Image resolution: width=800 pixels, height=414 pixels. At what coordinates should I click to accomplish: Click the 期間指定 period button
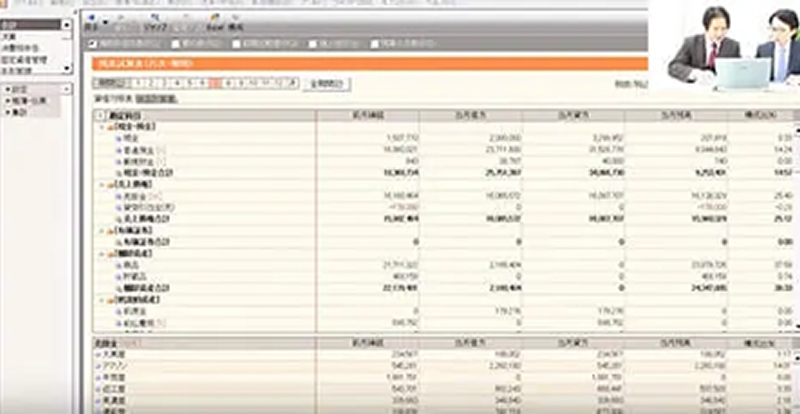pos(109,83)
